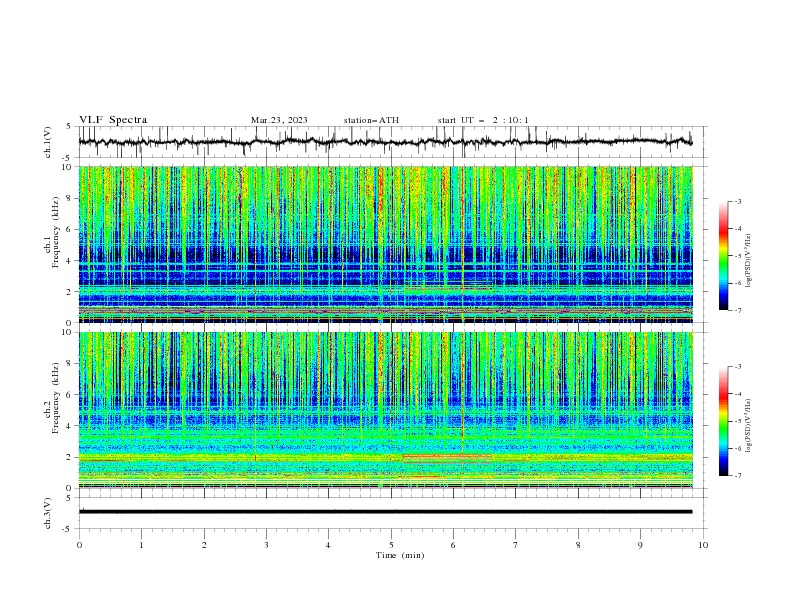This screenshot has width=792, height=612.
Task: Click time axis tick label "1"
Action: click(x=142, y=545)
